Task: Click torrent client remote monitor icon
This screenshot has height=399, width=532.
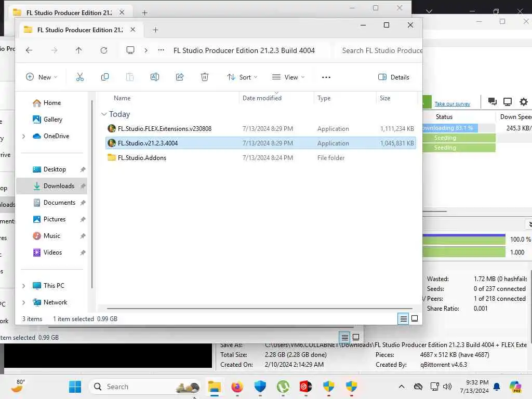Action: coord(508,101)
